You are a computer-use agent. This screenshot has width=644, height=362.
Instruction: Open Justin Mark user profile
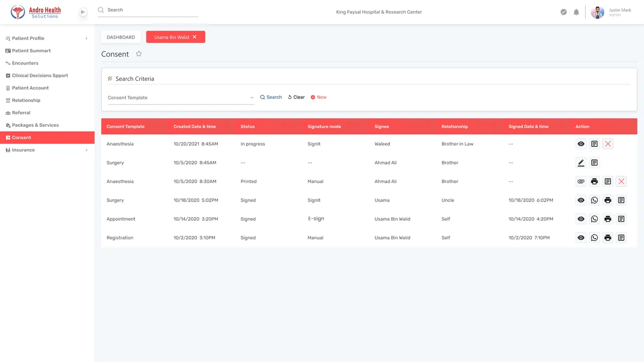(611, 12)
